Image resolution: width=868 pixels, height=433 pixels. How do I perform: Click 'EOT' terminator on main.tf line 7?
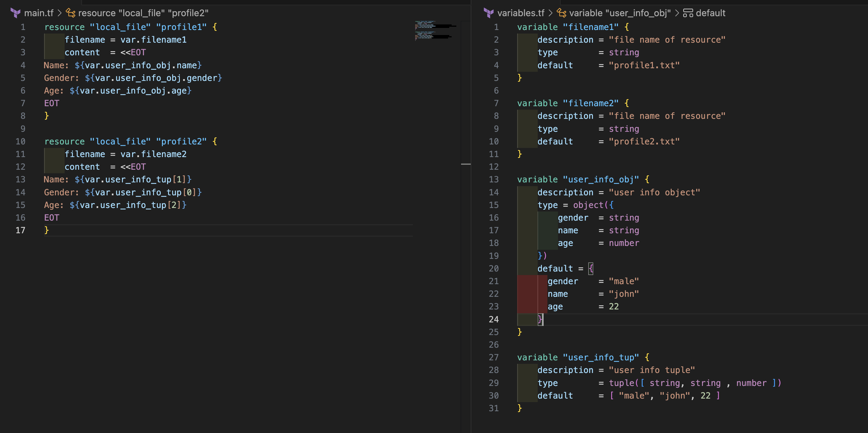pyautogui.click(x=51, y=103)
